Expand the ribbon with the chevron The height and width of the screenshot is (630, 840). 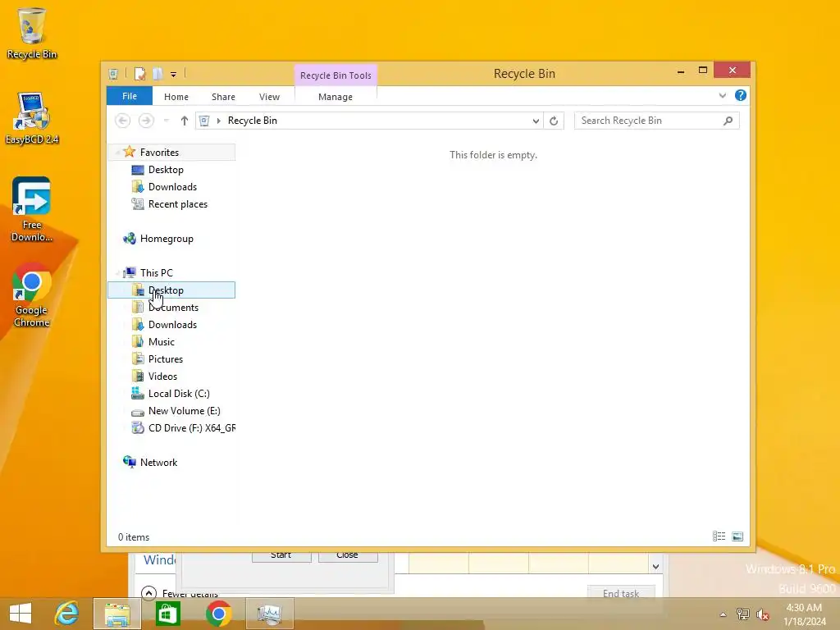click(x=723, y=95)
